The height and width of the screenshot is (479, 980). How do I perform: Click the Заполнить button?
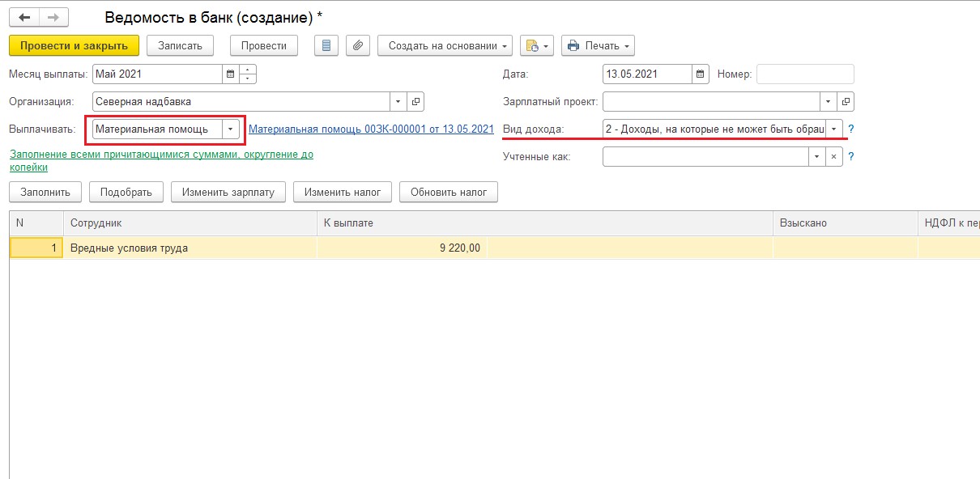[x=45, y=193]
